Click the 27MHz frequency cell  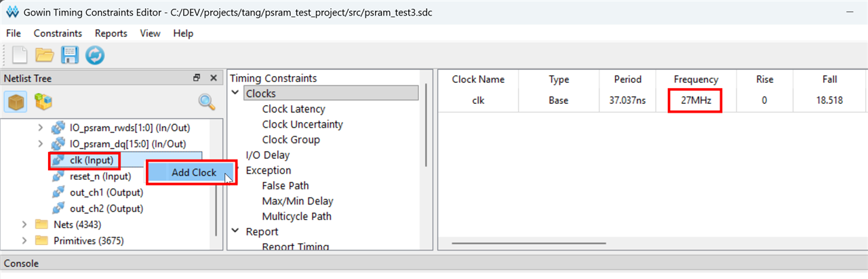coord(695,100)
